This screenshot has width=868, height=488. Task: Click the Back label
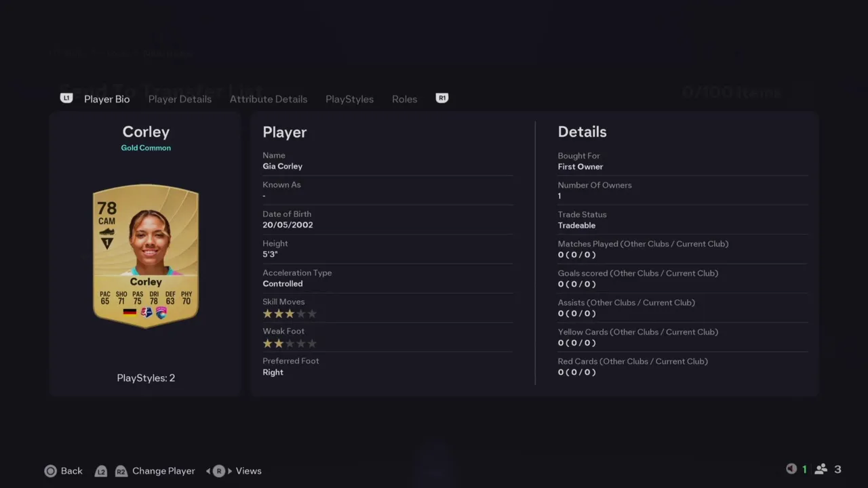(x=72, y=471)
